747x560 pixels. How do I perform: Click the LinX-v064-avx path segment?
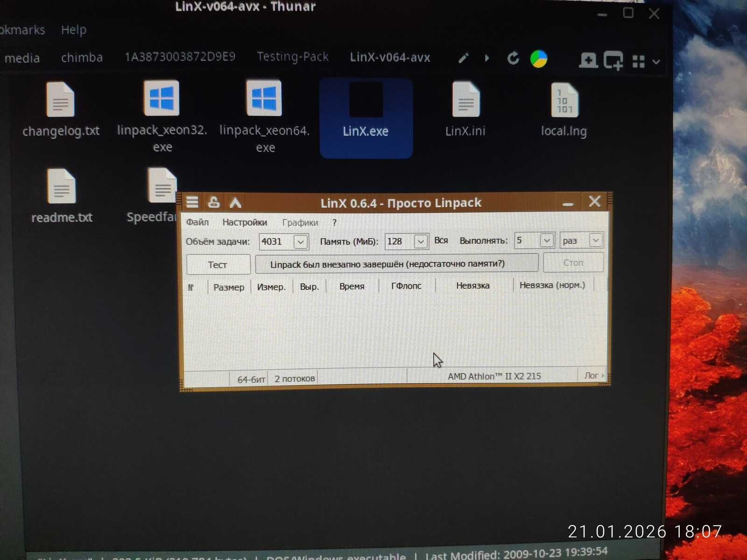click(390, 57)
